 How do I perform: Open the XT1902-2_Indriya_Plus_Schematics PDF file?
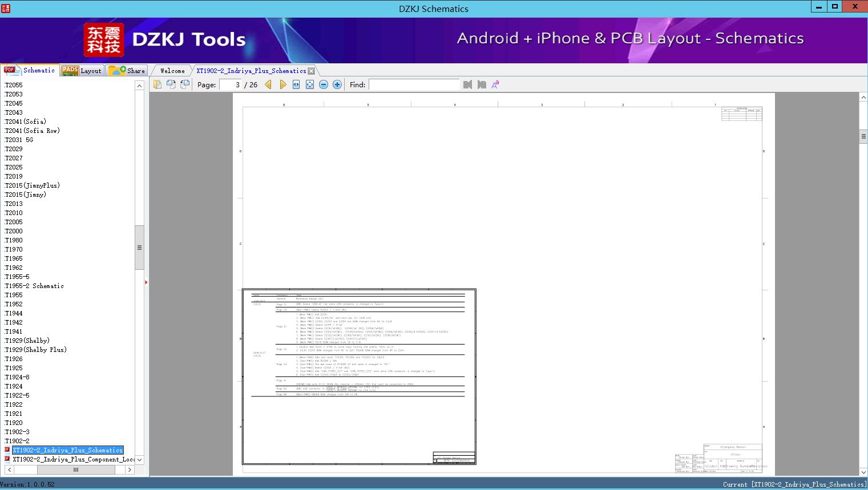click(68, 450)
